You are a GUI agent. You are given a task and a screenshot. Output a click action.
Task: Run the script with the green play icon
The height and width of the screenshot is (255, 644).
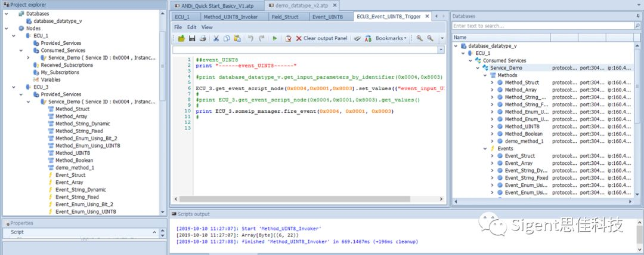(274, 38)
